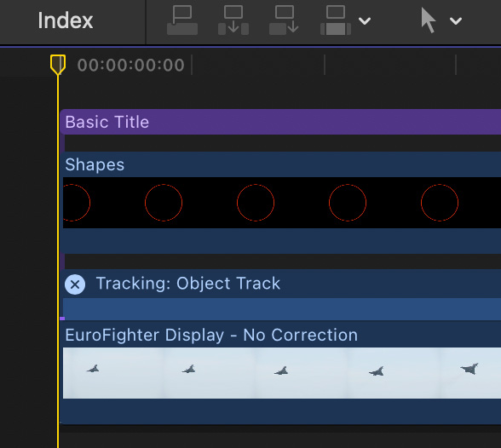Open the timeline Index panel
This screenshot has height=448, width=501.
(65, 20)
